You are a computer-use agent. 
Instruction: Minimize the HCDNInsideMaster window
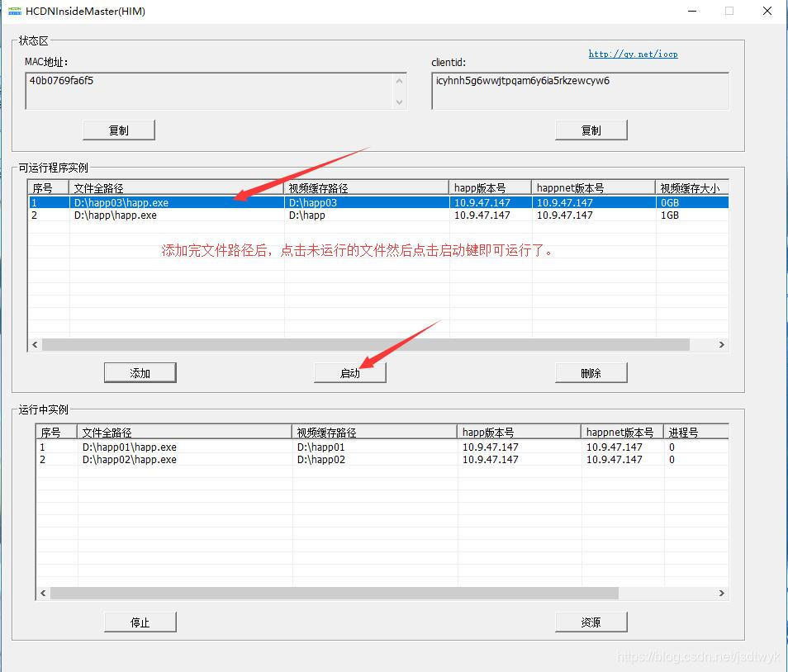692,11
